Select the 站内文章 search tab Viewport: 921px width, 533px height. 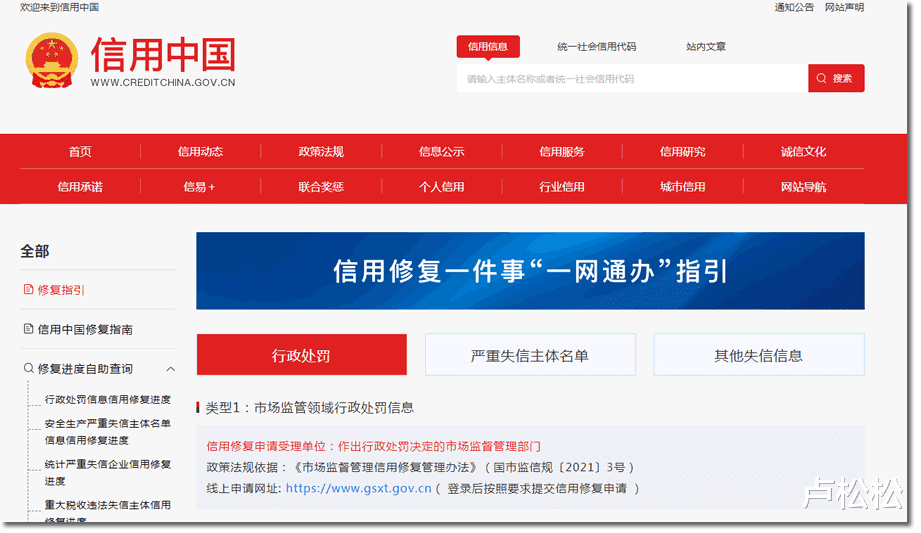click(x=706, y=46)
